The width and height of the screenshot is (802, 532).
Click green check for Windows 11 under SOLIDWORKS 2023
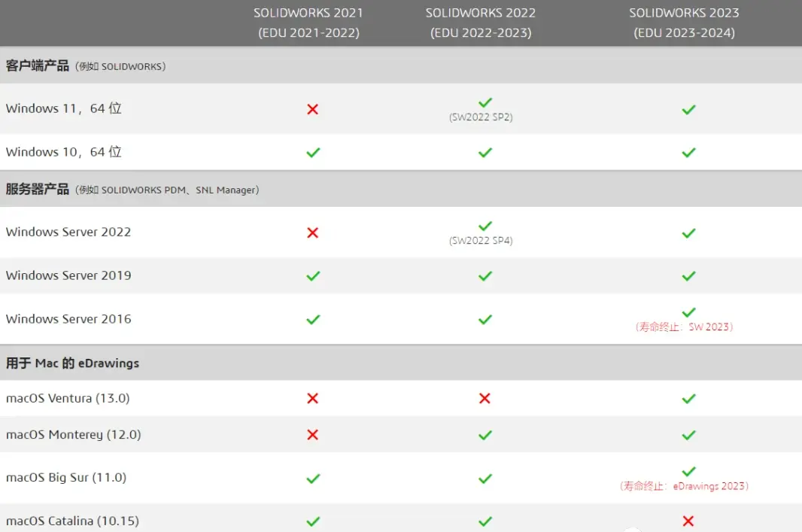tap(688, 109)
